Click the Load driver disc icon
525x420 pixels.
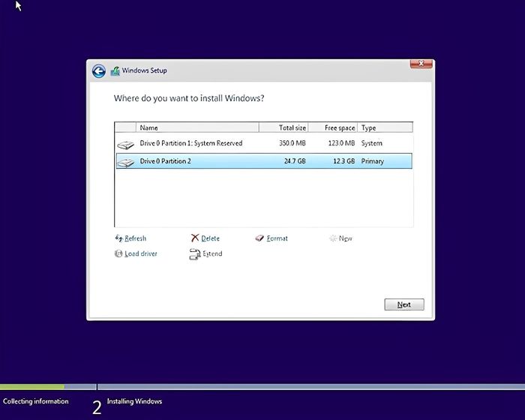(118, 253)
